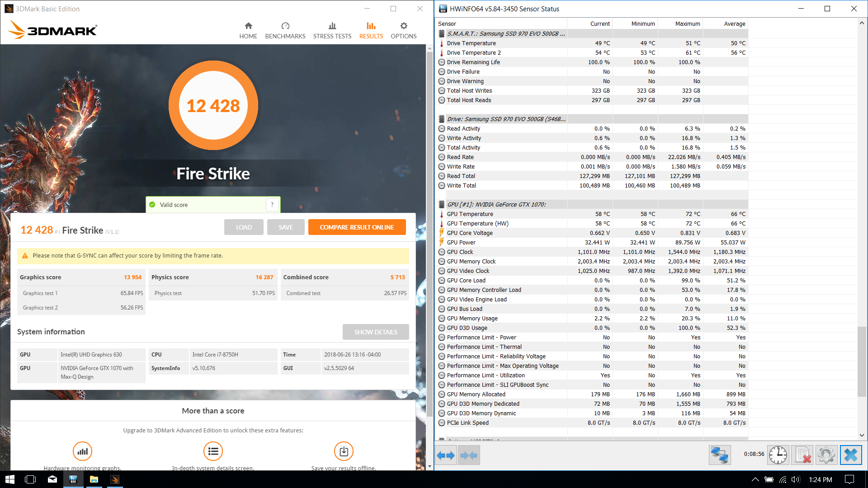
Task: Select the Drive Remaining Life row
Action: point(592,62)
